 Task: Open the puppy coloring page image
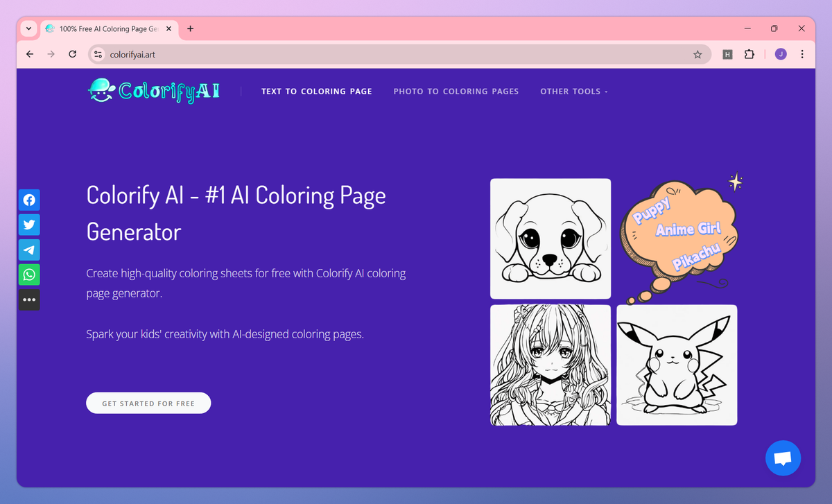[x=551, y=238]
